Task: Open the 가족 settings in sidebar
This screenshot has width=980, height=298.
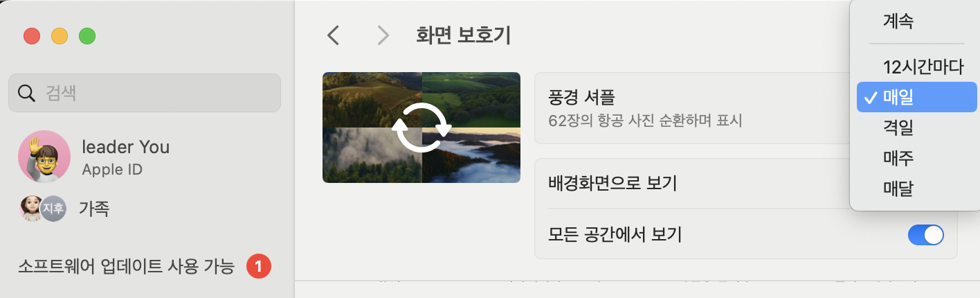Action: point(93,208)
